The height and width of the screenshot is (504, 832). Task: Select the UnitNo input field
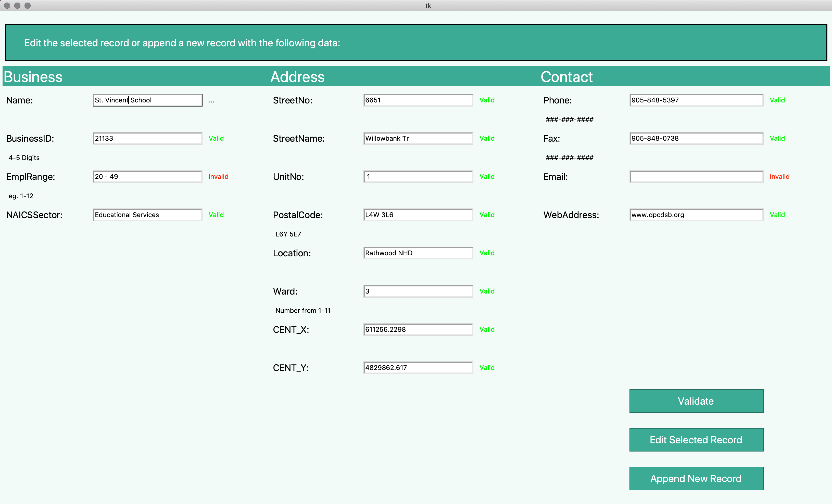pos(418,176)
